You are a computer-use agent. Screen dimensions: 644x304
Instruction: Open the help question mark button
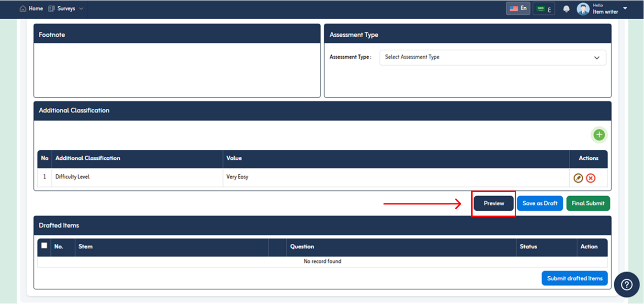point(627,285)
